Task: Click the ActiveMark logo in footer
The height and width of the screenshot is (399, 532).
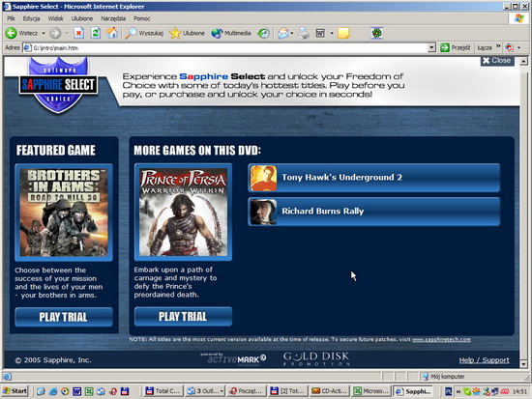Action: tap(233, 358)
